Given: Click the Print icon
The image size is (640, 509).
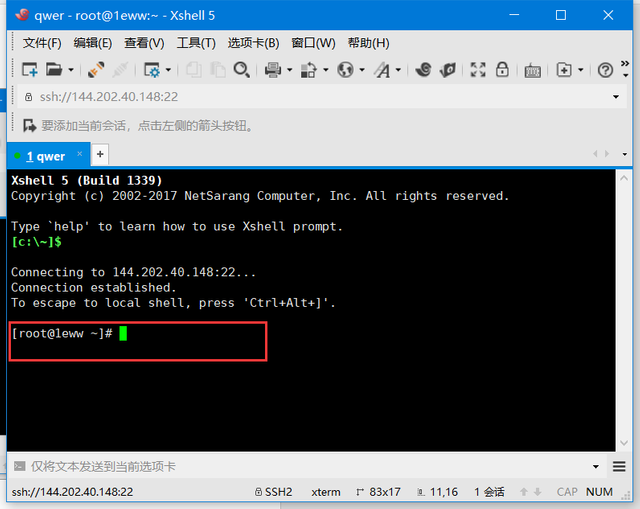Looking at the screenshot, I should [273, 70].
